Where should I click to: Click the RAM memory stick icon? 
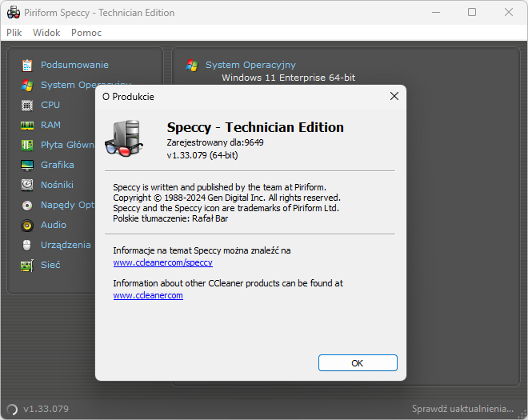[x=27, y=126]
